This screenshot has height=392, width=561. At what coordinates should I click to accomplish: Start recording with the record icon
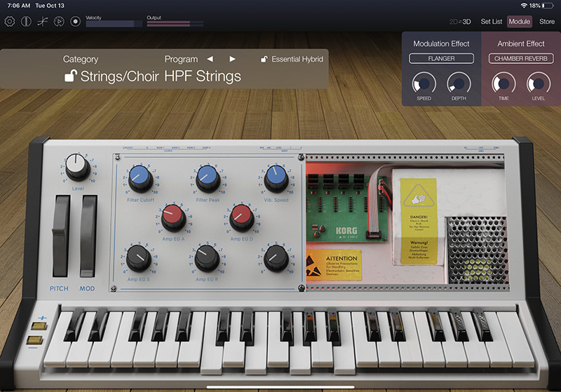pos(76,22)
